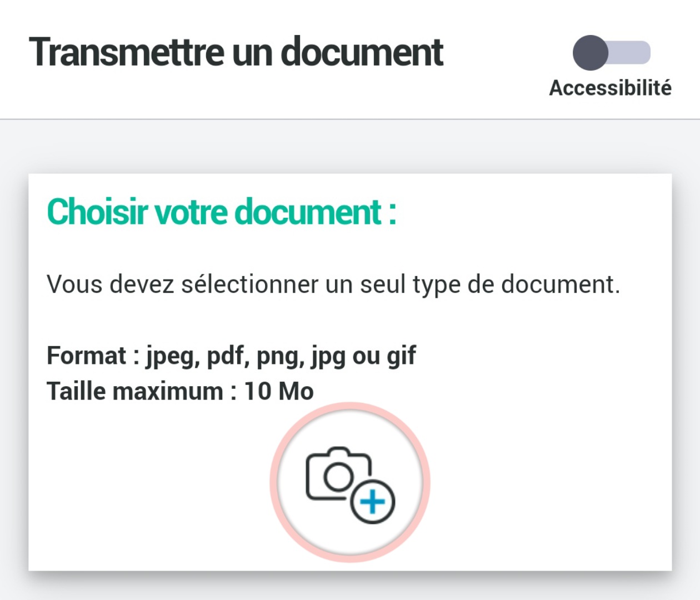This screenshot has width=700, height=600.
Task: Click the word "sélectionner" in the instruction
Action: coord(249,284)
